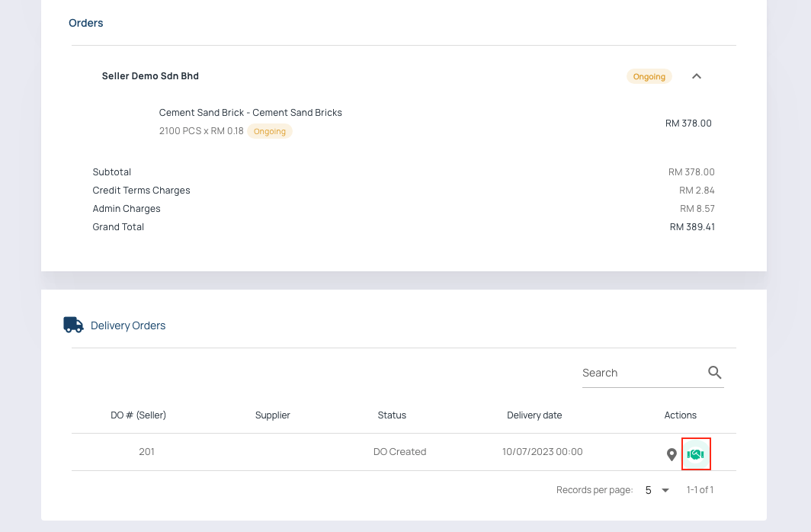This screenshot has width=811, height=532.
Task: Sort by the Delivery date column header
Action: [x=534, y=415]
